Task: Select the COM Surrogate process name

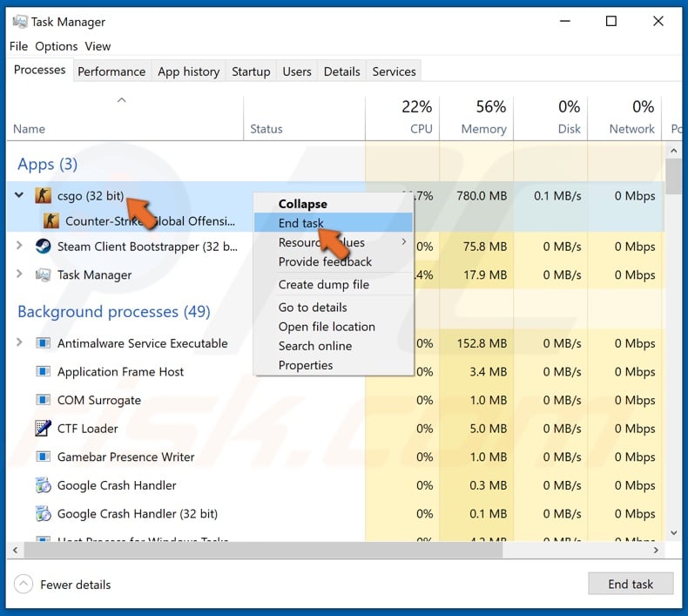Action: click(x=99, y=400)
